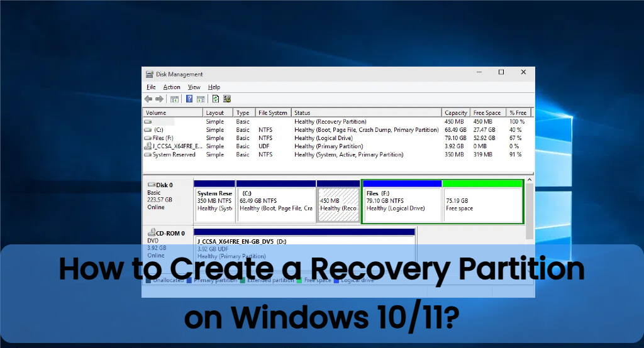Click the '52.92 GB' free space cell
Image resolution: width=644 pixels, height=348 pixels.
(x=484, y=138)
